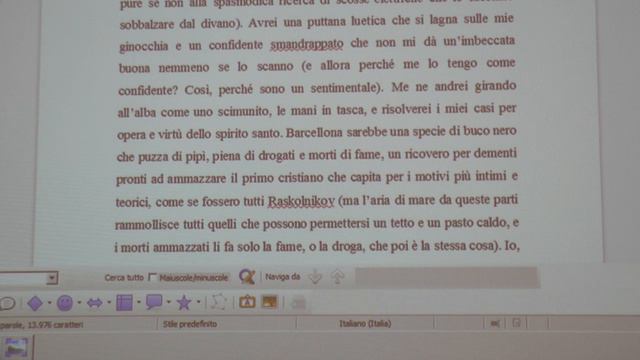Open the Find & Replace dialog icon
Screen dimensions: 640x360
[x=247, y=277]
